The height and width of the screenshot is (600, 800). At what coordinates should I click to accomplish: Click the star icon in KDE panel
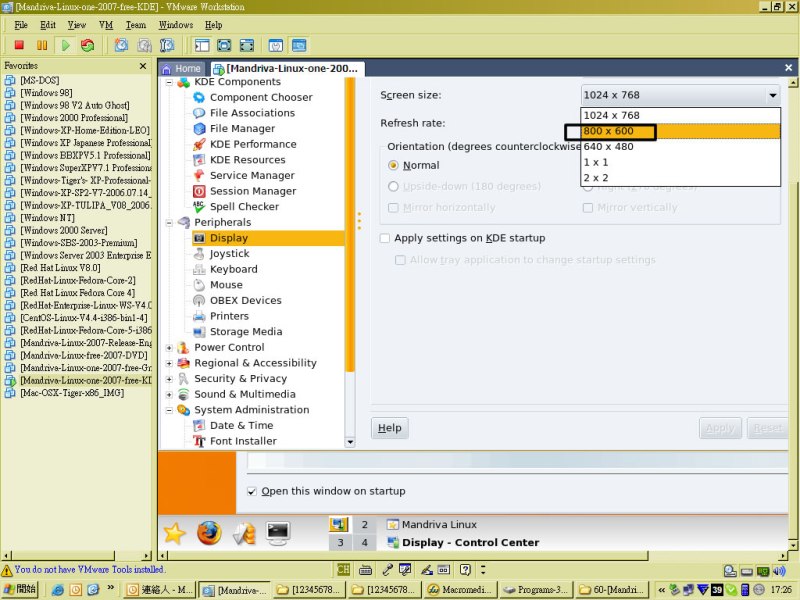[x=174, y=533]
